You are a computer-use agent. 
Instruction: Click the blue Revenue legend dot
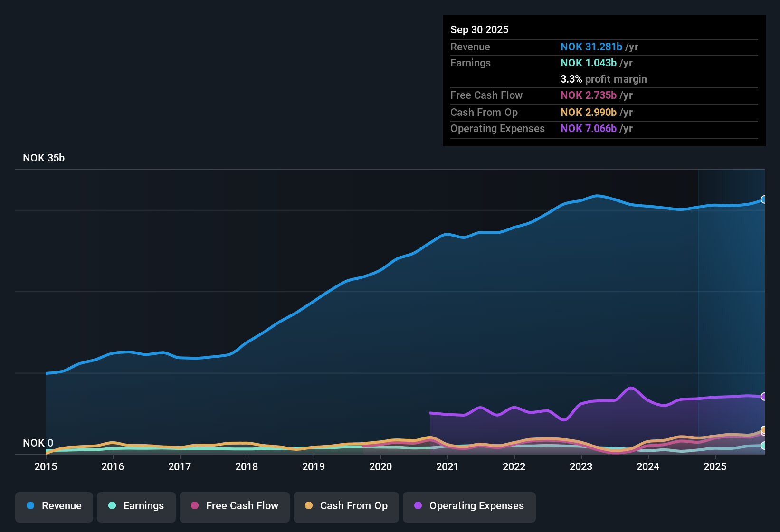pyautogui.click(x=30, y=506)
